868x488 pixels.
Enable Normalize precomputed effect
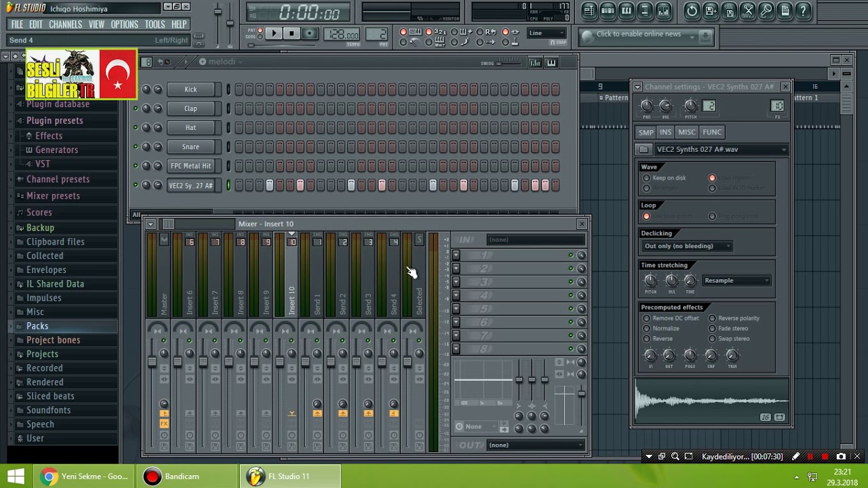point(646,328)
